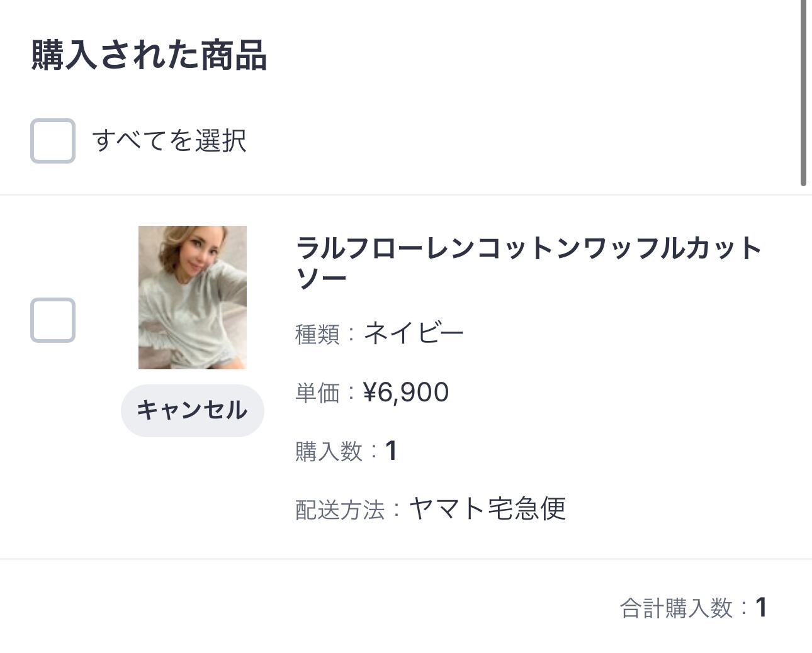This screenshot has height=653, width=812.
Task: Tick the checkbox beside the product thumbnail
Action: tap(53, 320)
